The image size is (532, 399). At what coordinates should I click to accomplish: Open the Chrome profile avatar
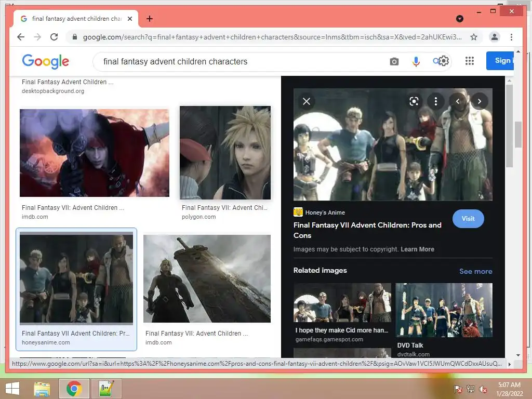point(495,37)
